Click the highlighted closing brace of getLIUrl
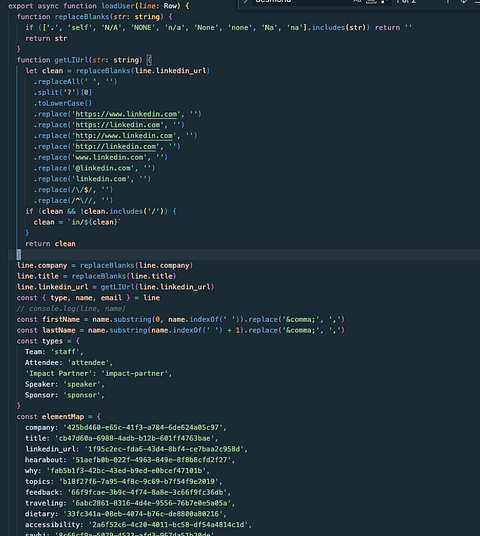The image size is (480, 536). (19, 254)
